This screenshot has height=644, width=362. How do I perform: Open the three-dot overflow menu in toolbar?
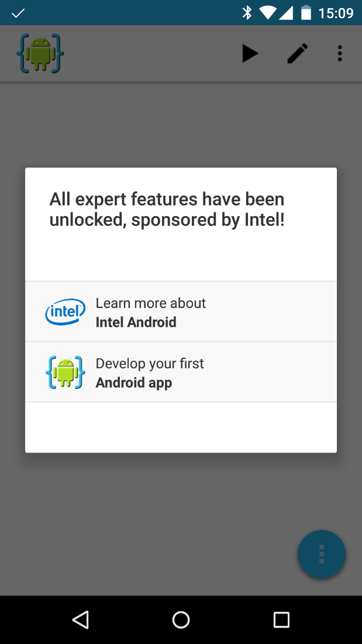tap(340, 53)
